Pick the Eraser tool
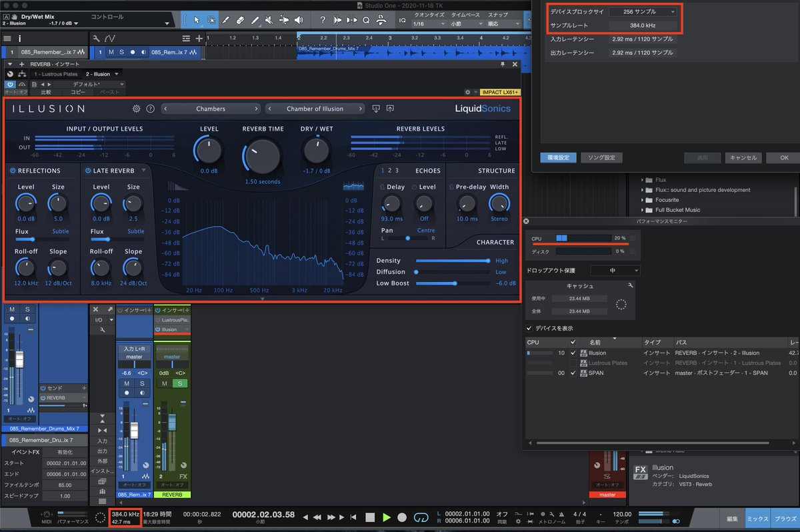This screenshot has height=532, width=800. point(240,20)
